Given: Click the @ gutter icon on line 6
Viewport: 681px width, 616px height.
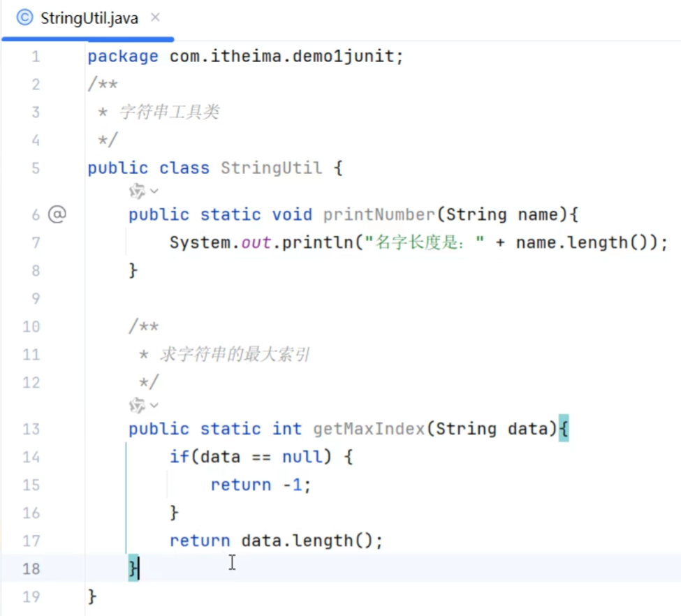Looking at the screenshot, I should (x=57, y=214).
